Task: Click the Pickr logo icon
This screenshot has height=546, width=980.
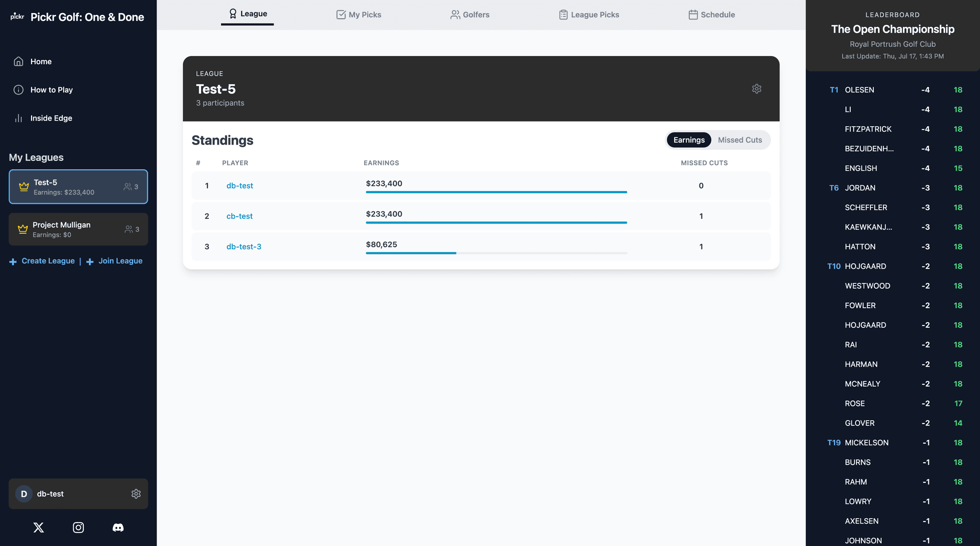Action: coord(17,17)
